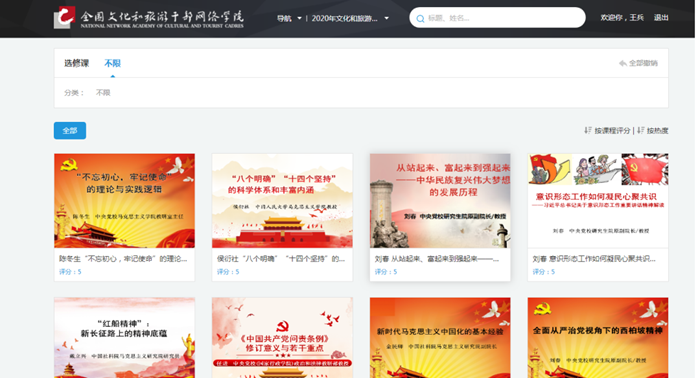Open the 红船精神 course thumbnail

pyautogui.click(x=125, y=338)
